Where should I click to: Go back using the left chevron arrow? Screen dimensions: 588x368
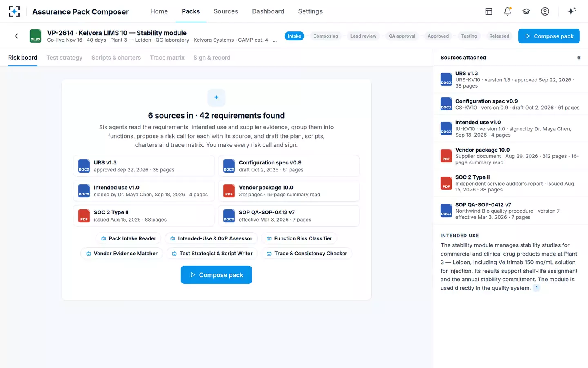[16, 36]
